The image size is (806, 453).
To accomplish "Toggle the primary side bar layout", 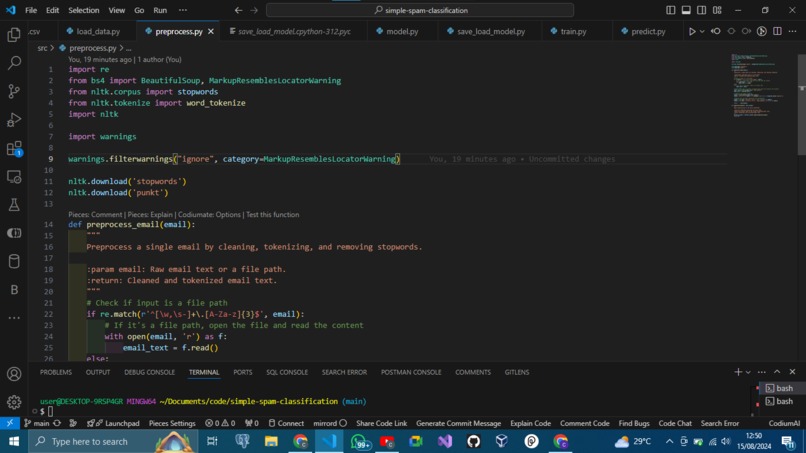I will point(671,10).
